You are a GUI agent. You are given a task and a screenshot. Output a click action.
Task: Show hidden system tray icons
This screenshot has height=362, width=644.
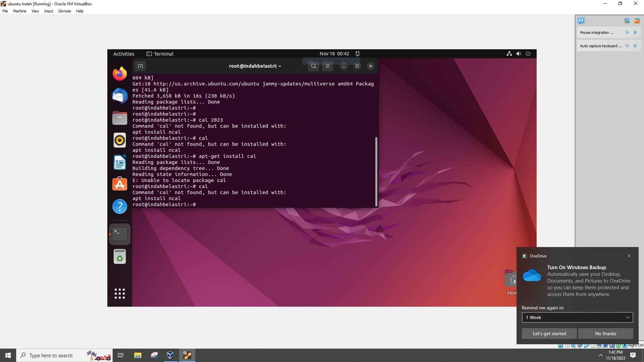[x=600, y=355]
